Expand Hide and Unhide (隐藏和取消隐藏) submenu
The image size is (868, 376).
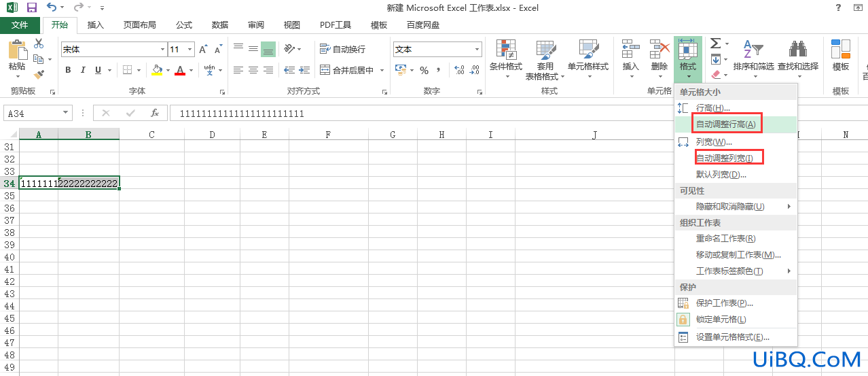click(736, 207)
